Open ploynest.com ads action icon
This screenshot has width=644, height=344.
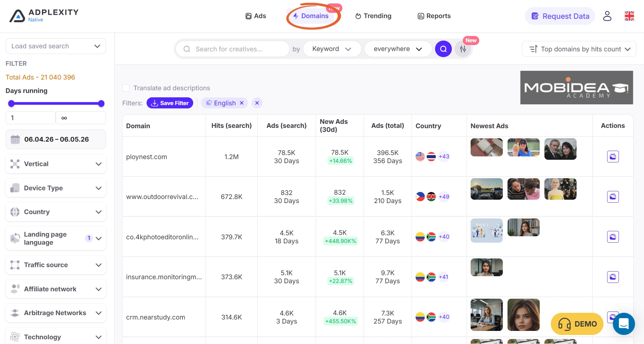pyautogui.click(x=613, y=157)
